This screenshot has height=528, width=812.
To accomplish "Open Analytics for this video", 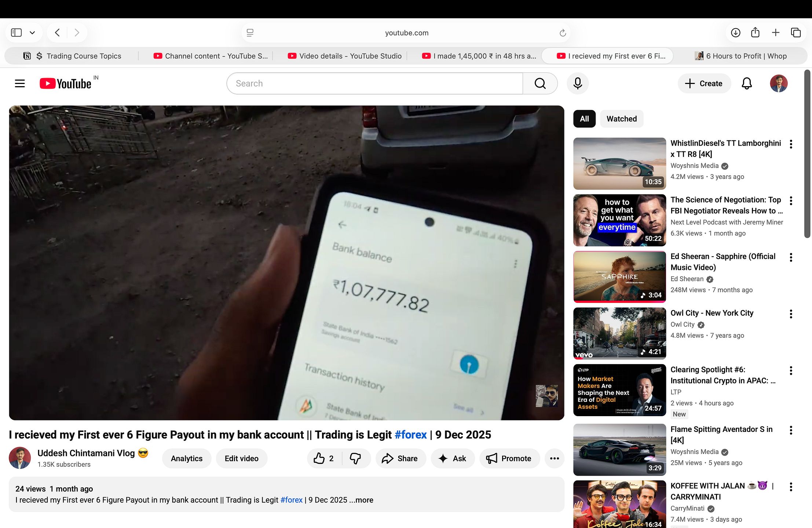I will click(x=187, y=458).
